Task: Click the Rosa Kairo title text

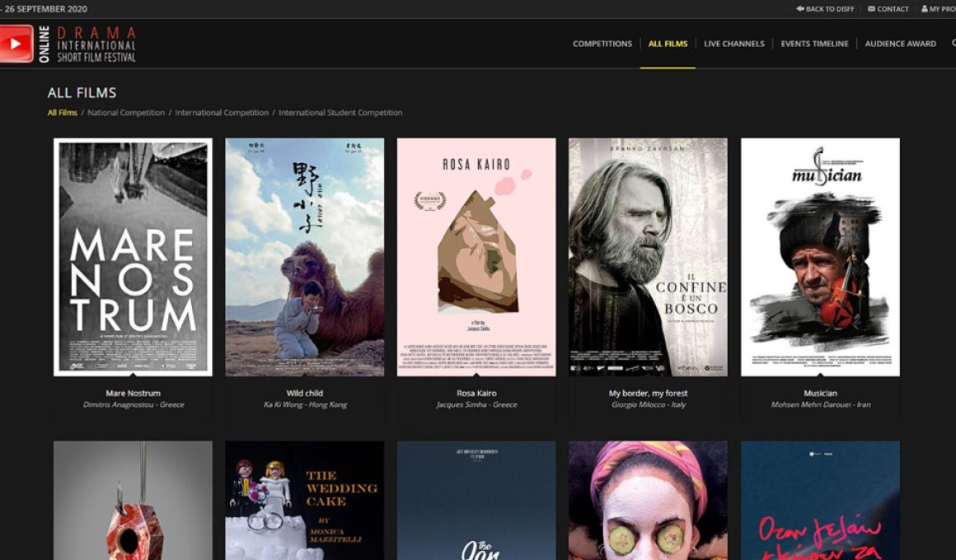Action: point(476,394)
